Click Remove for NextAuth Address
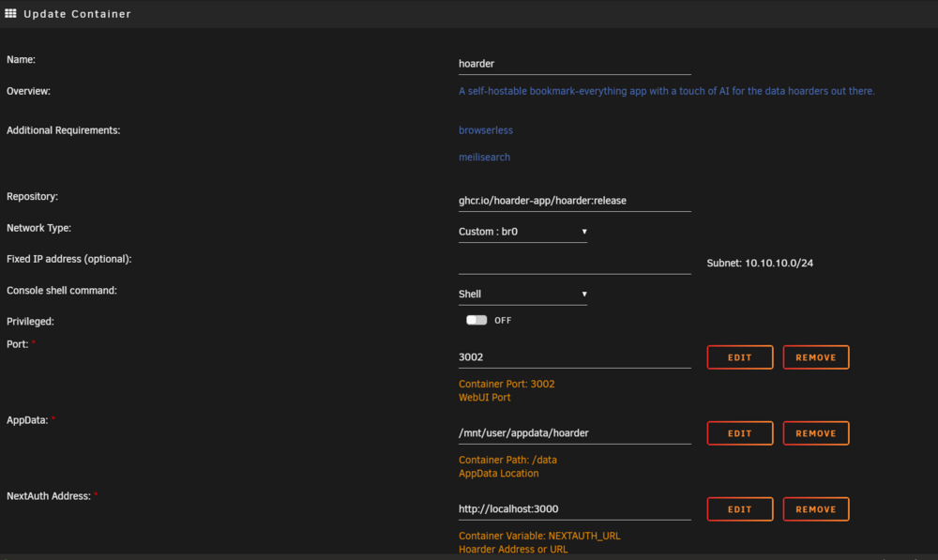 tap(815, 509)
